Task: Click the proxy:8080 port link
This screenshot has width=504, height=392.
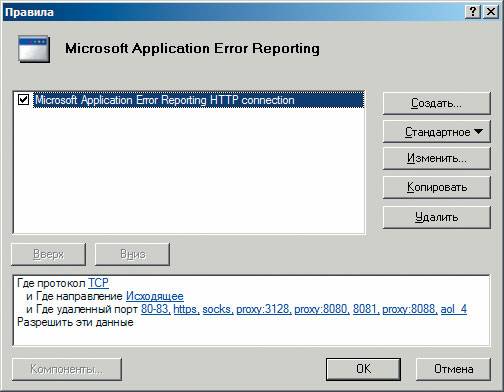Action: [322, 309]
